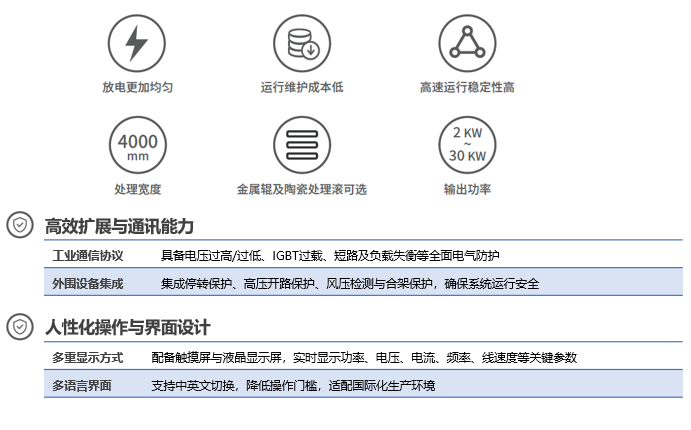Click the three-bar roller option icon
Image resolution: width=691 pixels, height=430 pixels.
point(302,145)
